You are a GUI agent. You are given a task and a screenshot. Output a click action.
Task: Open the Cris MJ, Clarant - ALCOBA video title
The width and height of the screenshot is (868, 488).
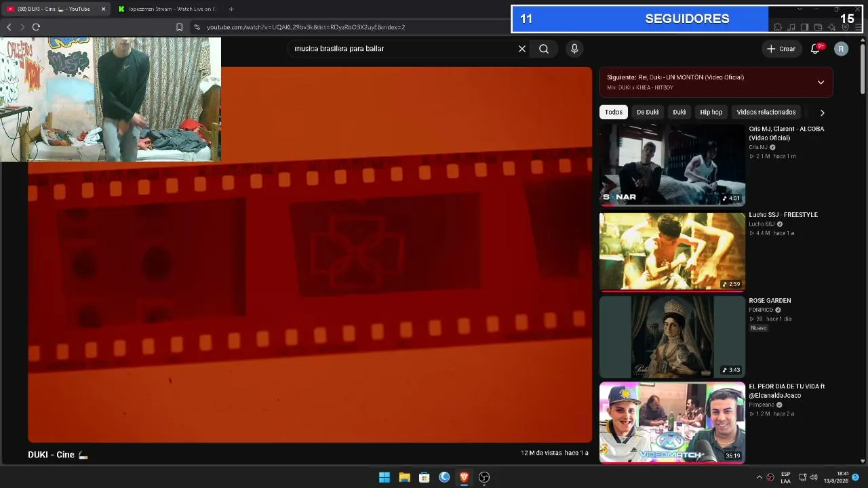(x=787, y=134)
